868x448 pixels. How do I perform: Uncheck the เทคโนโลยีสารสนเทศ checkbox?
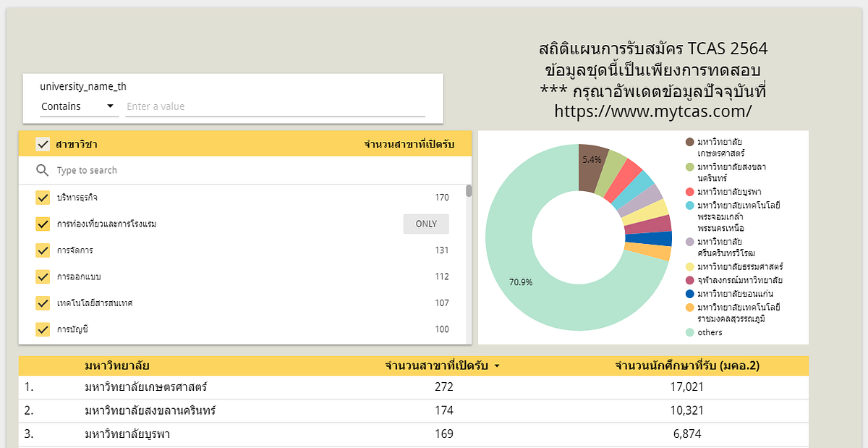point(43,303)
